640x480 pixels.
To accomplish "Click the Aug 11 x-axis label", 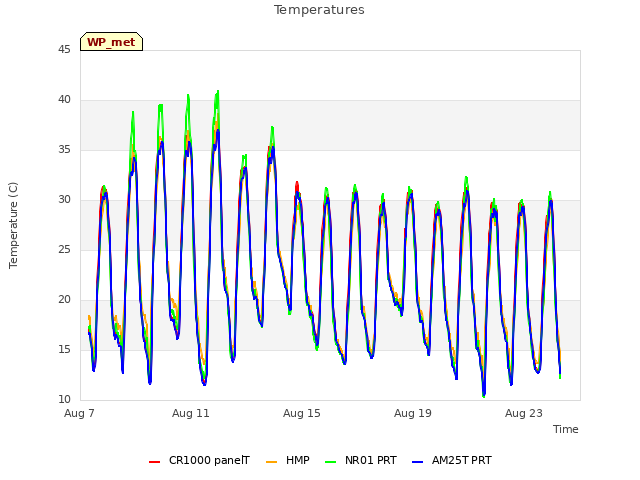I will pos(191,413).
